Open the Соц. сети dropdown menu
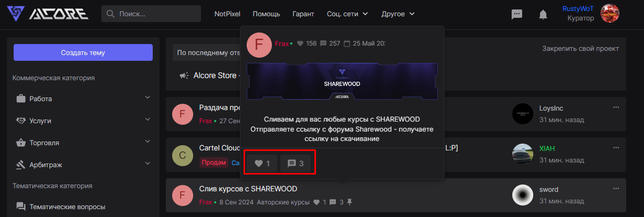 347,14
